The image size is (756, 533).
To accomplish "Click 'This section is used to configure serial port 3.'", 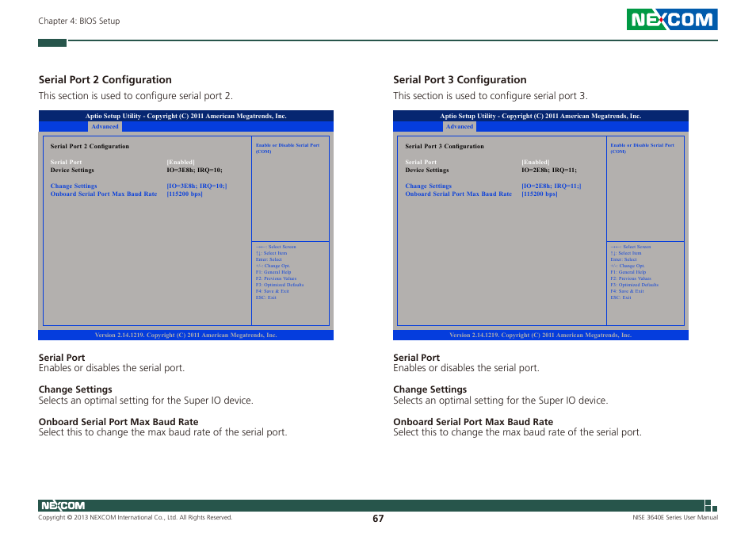I will [491, 95].
